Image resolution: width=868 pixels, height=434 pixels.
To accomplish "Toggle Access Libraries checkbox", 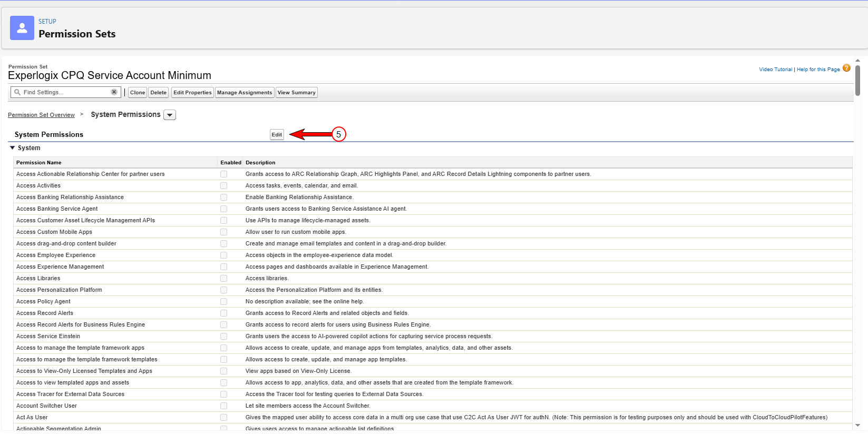I will coord(223,279).
